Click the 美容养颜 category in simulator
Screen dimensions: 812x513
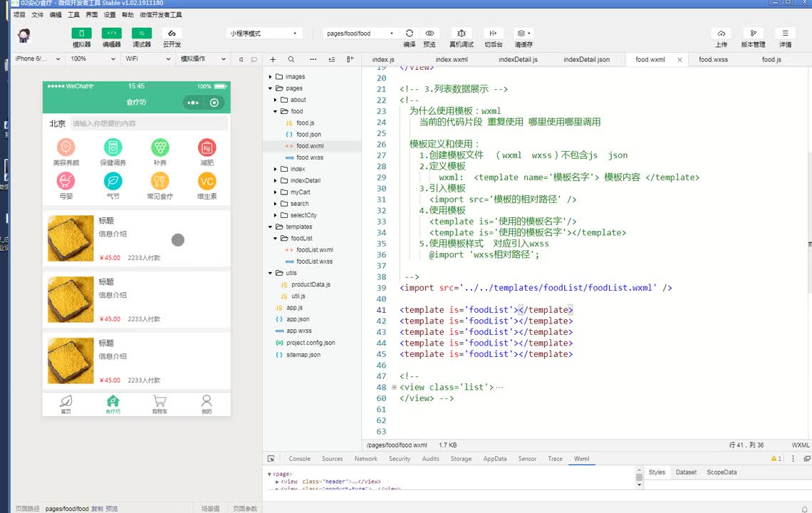coord(66,152)
